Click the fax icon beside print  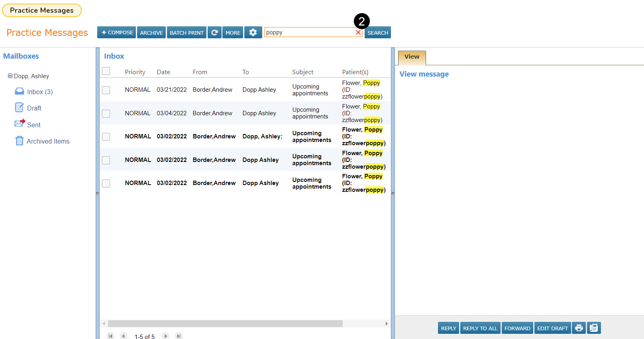tap(593, 328)
